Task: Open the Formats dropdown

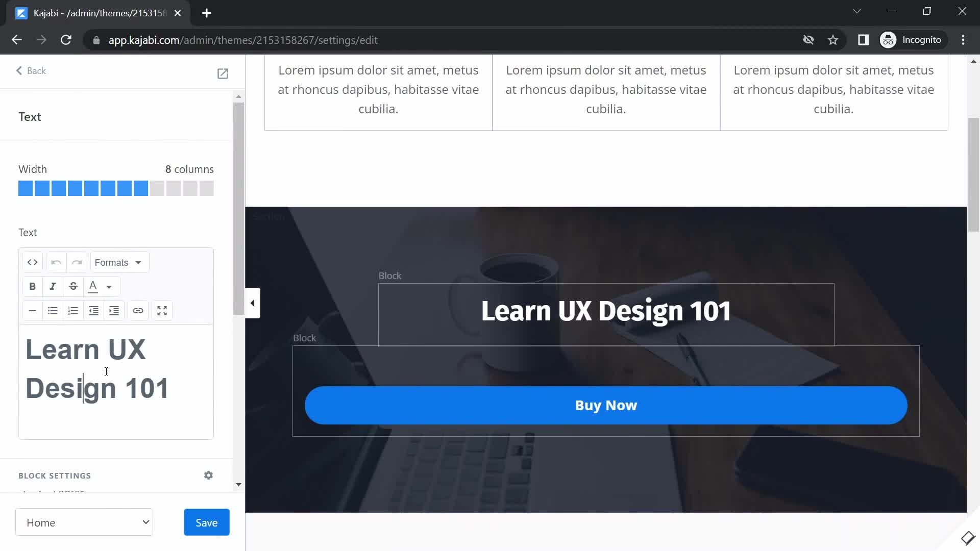Action: pyautogui.click(x=119, y=262)
